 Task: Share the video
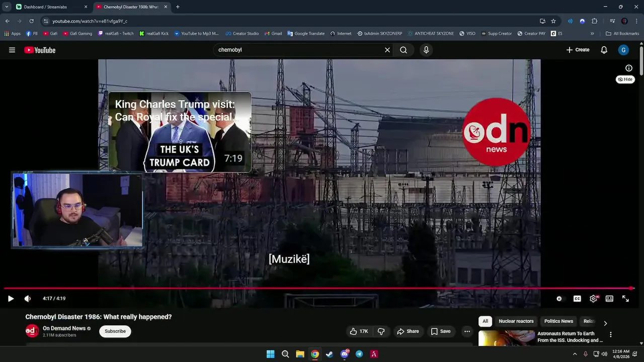coord(408,331)
